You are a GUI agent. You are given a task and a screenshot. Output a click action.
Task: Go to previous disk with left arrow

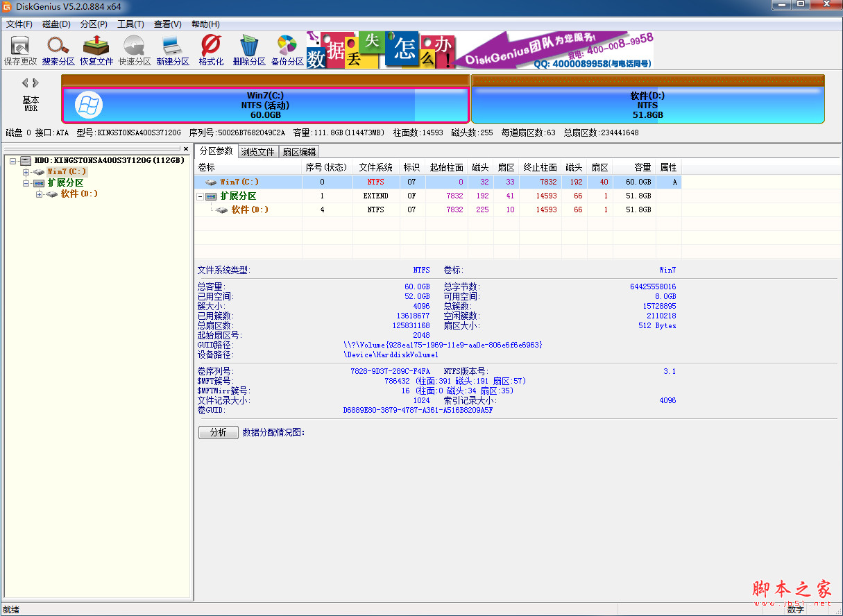[x=25, y=83]
